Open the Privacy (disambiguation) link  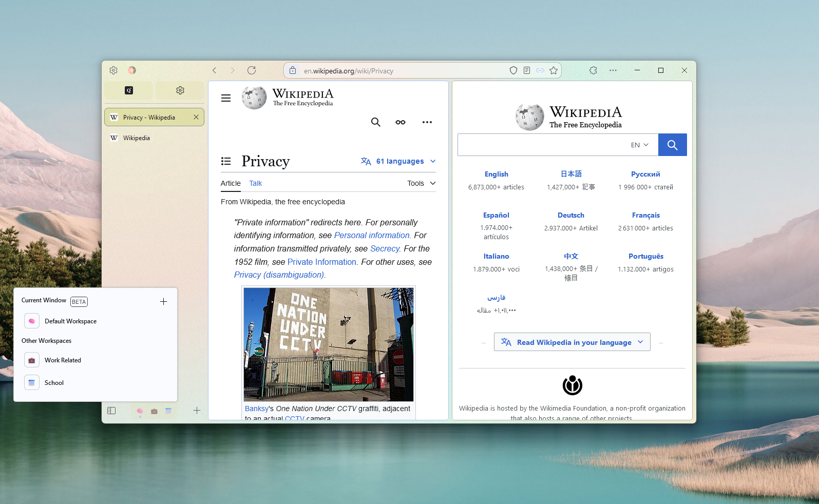(279, 275)
